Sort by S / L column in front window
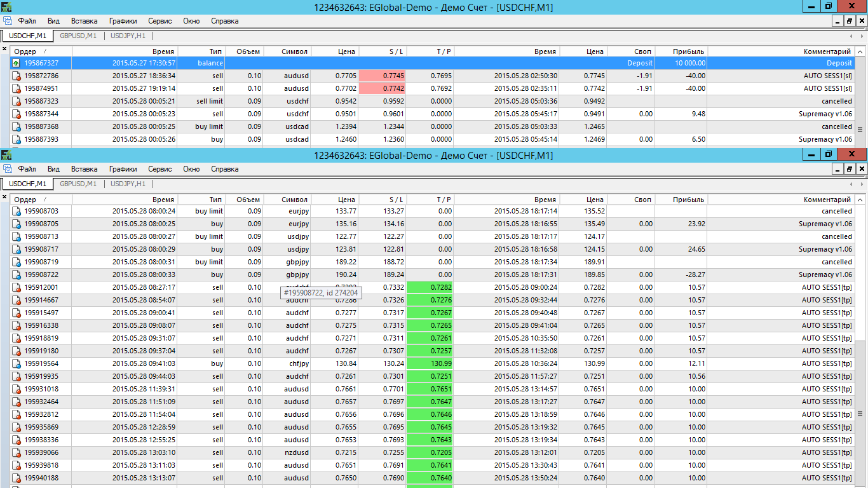 [383, 200]
